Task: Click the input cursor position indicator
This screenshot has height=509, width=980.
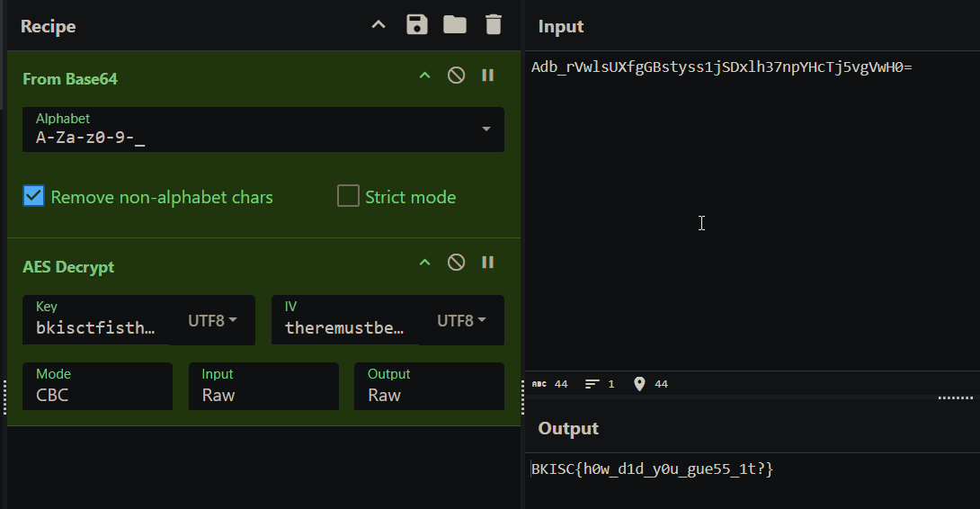Action: click(651, 384)
